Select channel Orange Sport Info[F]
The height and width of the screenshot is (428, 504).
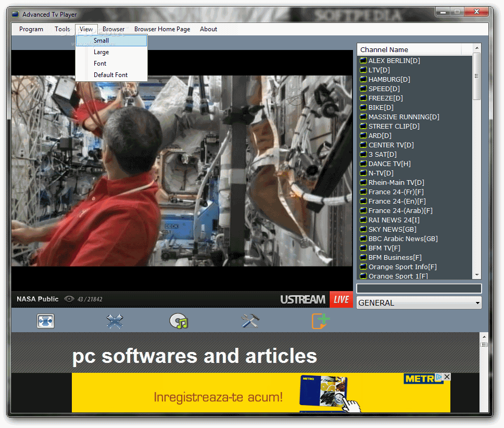coord(402,267)
